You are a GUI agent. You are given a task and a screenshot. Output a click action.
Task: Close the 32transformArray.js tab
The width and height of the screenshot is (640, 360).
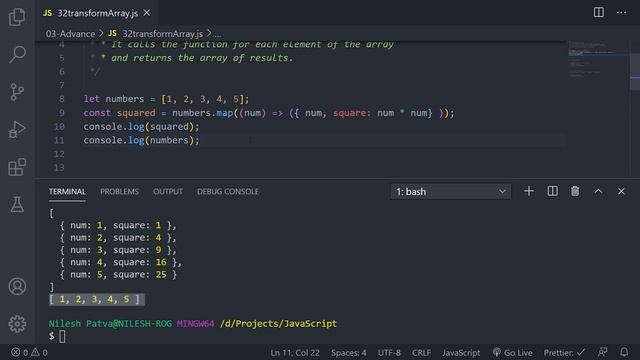coord(147,13)
